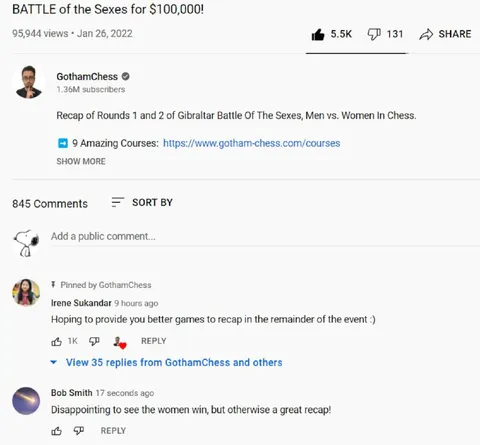Open Irene Sukandar's channel name
Viewport: 480px width, 445px height.
pos(81,303)
